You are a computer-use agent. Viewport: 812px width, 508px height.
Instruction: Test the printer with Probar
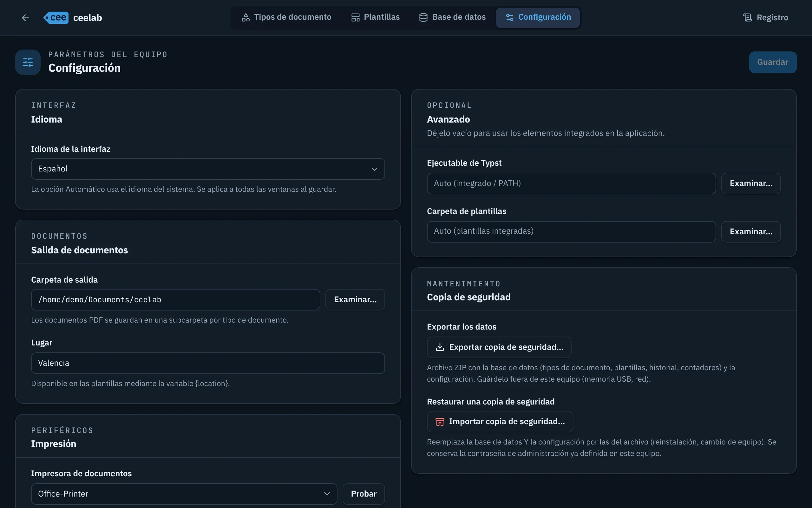coord(363,494)
